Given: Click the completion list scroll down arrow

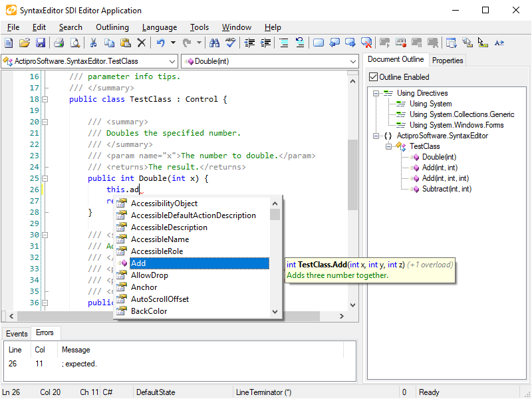Looking at the screenshot, I should click(275, 311).
